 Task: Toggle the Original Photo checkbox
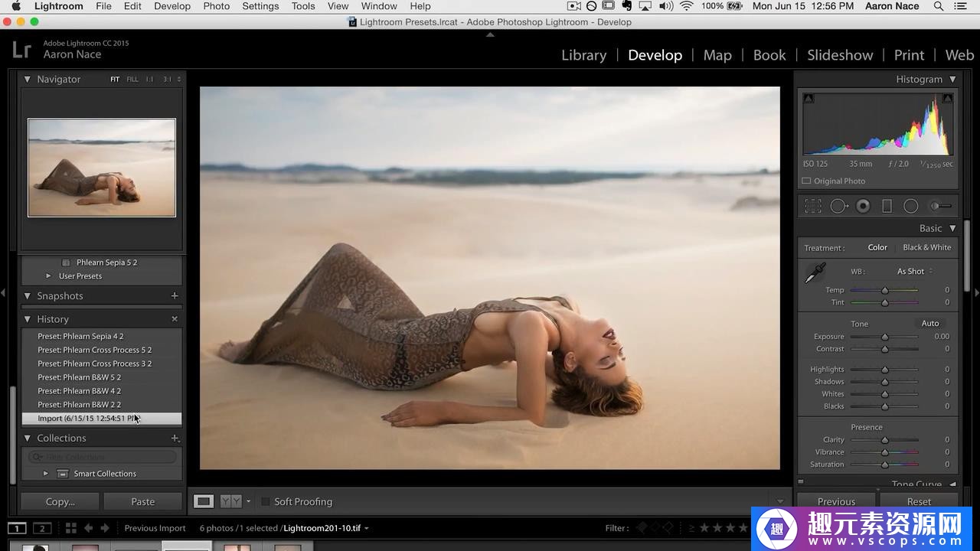click(806, 181)
